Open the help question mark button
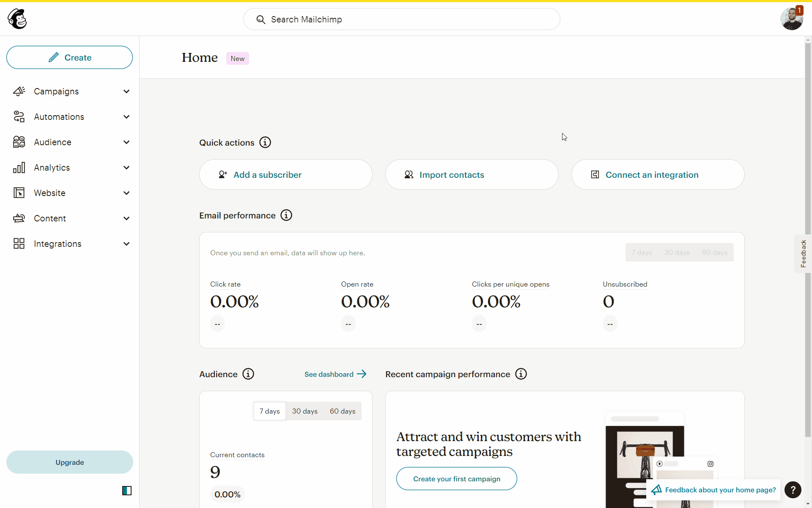Image resolution: width=812 pixels, height=508 pixels. [793, 490]
